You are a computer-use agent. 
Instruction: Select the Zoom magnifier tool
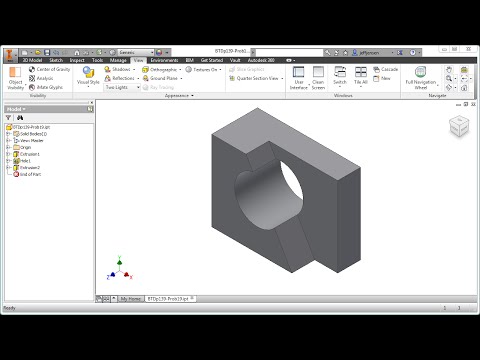tap(449, 79)
